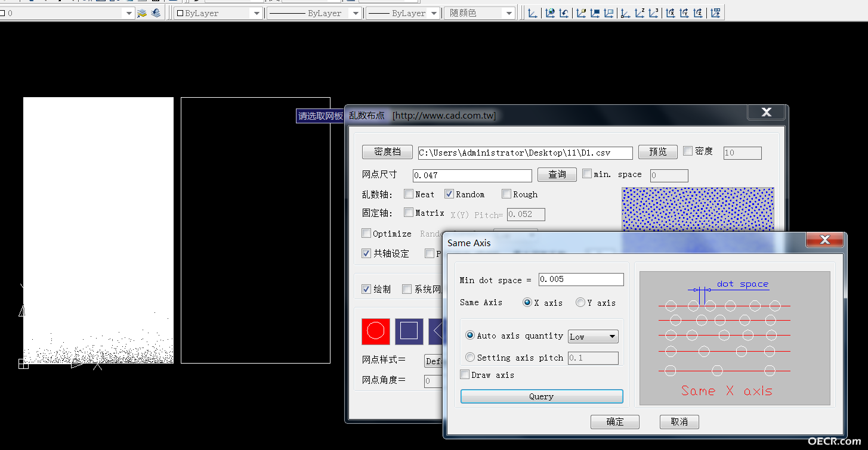
Task: Select the red circle dot shape
Action: coord(376,331)
